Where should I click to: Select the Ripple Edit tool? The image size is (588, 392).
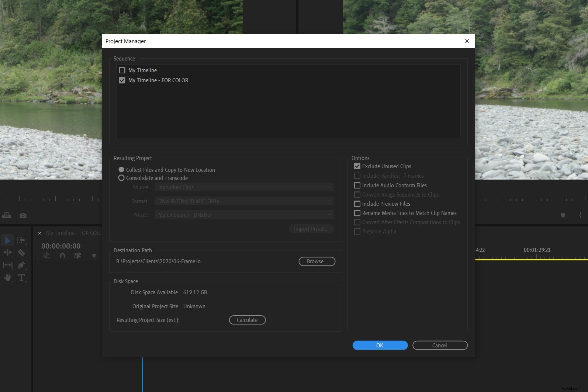7,253
